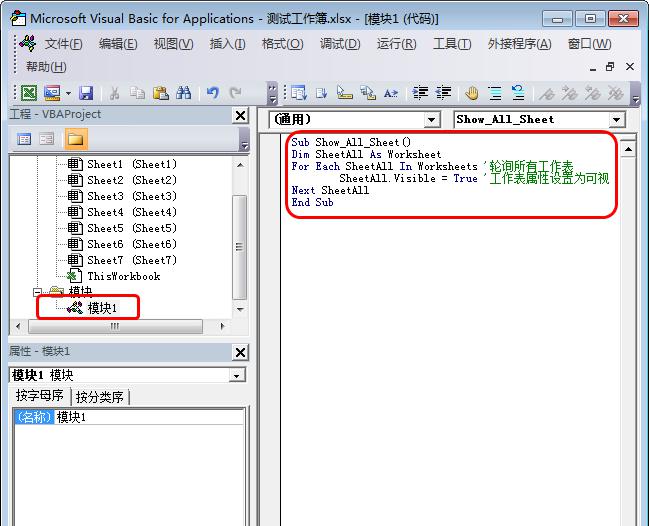Switch to the 按分类序 tab
Screen dimensions: 649x526
(x=100, y=397)
